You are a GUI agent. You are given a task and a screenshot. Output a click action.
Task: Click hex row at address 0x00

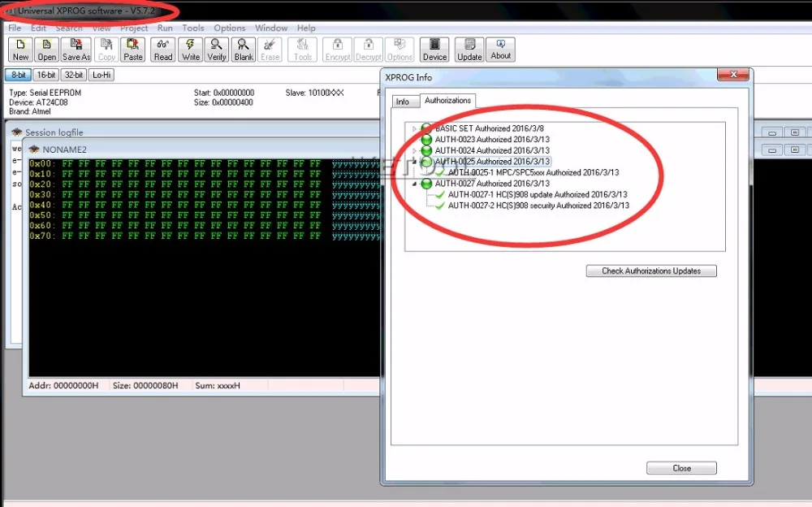pyautogui.click(x=205, y=164)
